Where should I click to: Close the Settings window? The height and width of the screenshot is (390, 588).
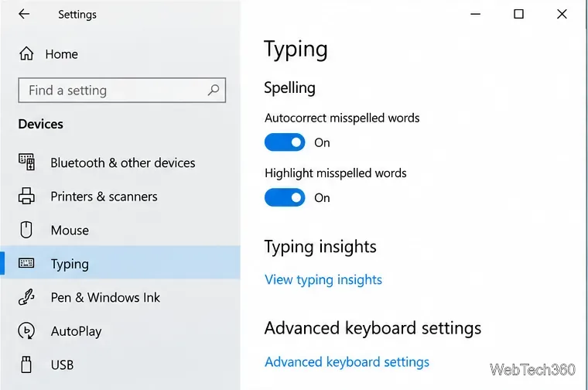562,14
